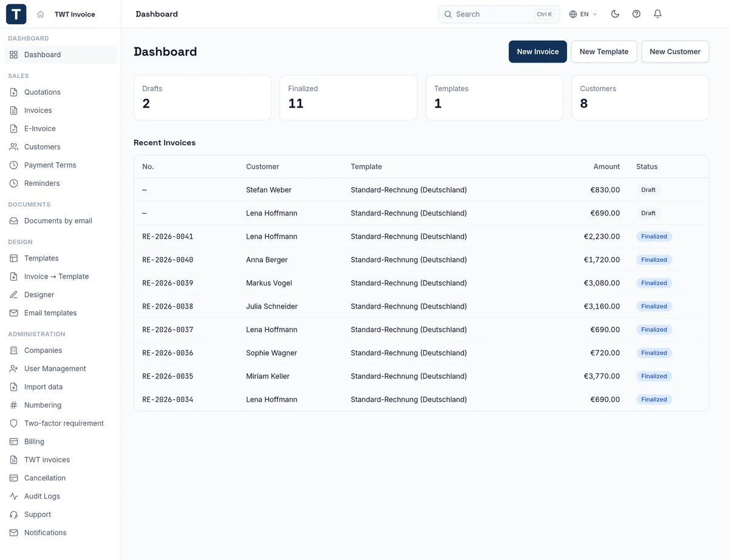Click the home icon in header
Screen dimensions: 729x560
[x=41, y=14]
